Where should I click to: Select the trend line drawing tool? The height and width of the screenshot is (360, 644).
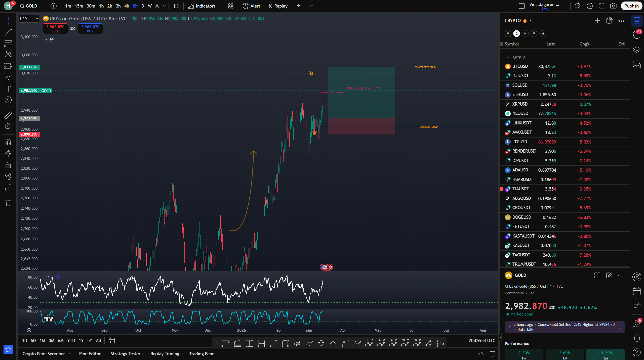(x=8, y=32)
